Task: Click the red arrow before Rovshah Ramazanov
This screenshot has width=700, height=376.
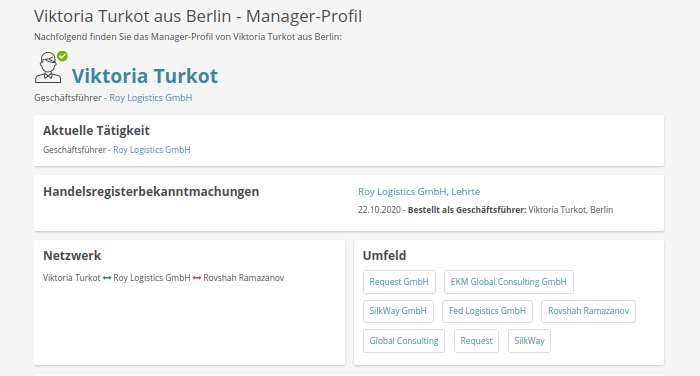Action: click(197, 278)
